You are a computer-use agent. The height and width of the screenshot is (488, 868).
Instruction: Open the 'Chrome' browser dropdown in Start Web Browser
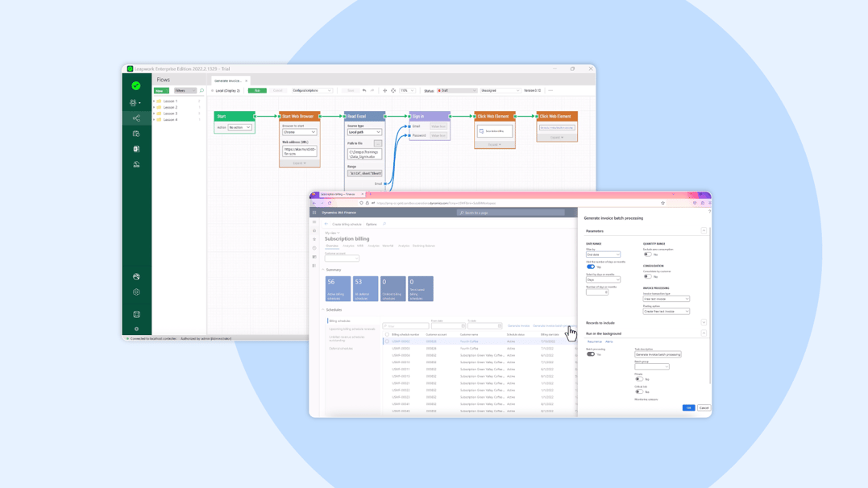point(300,131)
